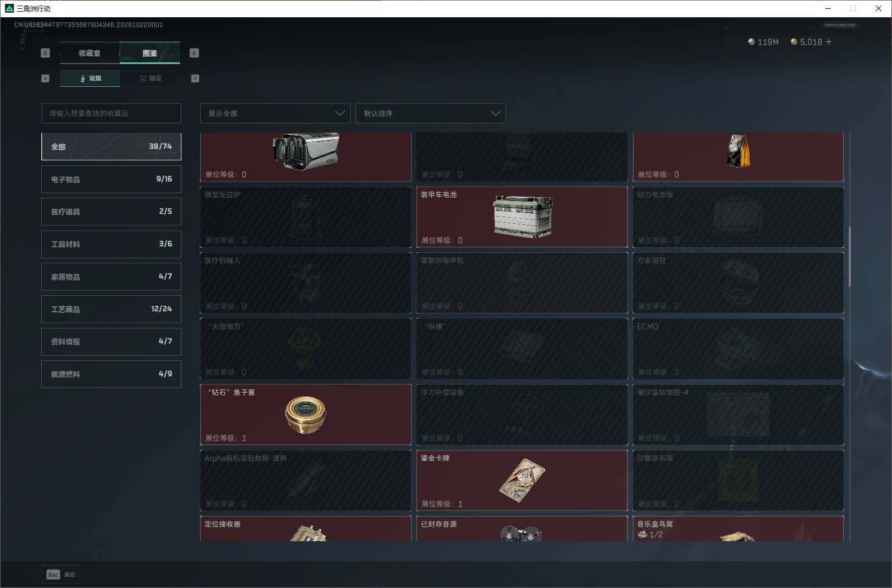Click the Q key hint icon

point(46,53)
